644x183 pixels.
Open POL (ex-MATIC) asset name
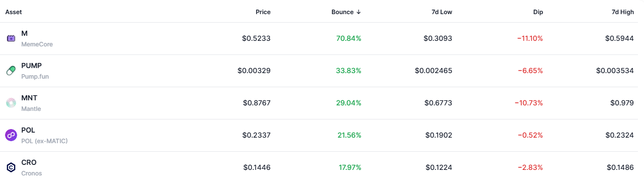click(x=44, y=141)
